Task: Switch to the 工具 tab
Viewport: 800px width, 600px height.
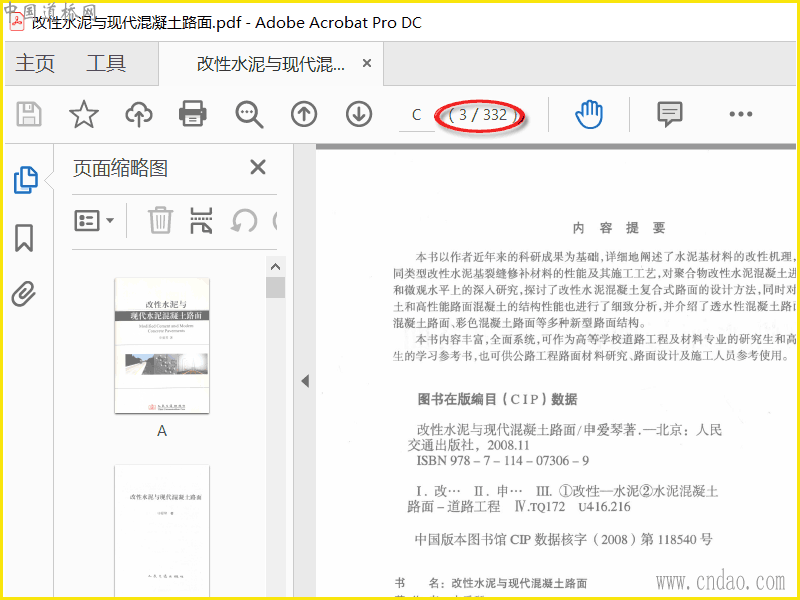Action: (106, 63)
